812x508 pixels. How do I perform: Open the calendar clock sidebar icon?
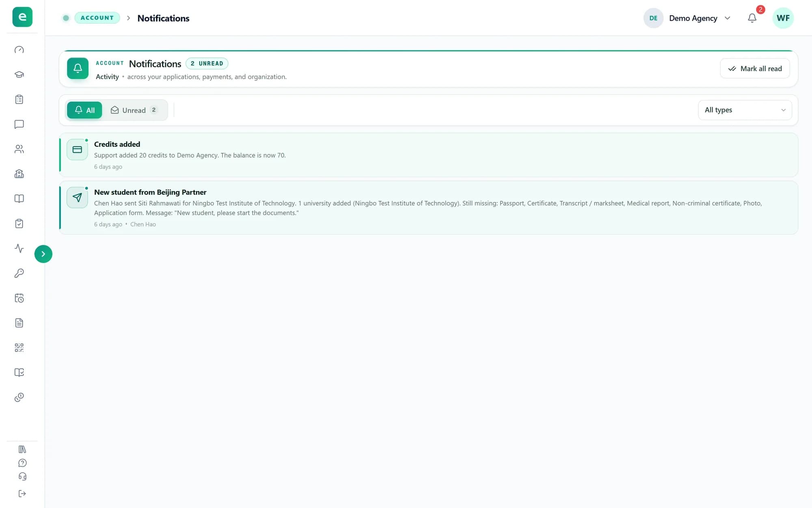(19, 298)
